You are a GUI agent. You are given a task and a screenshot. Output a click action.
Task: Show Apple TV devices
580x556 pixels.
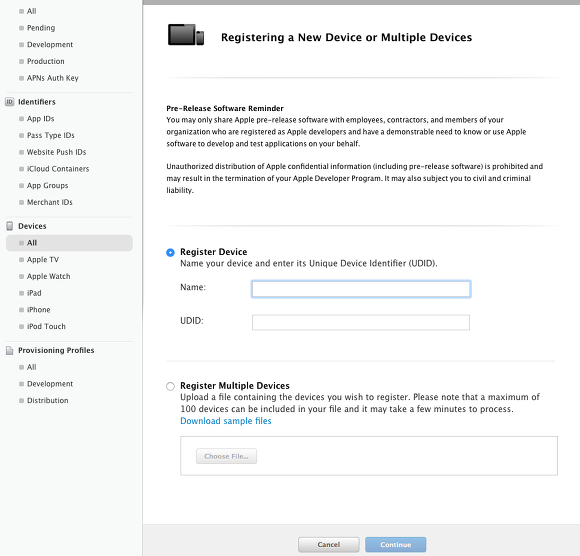[x=43, y=259]
